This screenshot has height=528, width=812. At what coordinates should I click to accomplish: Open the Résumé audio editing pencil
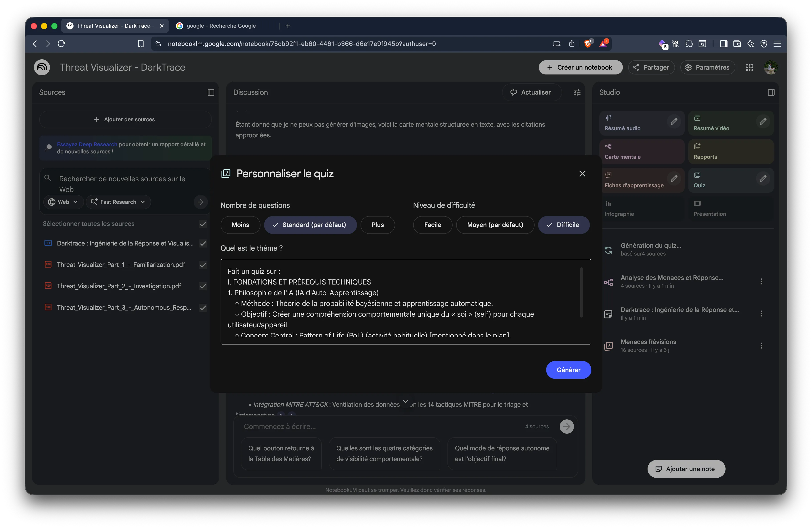[674, 122]
